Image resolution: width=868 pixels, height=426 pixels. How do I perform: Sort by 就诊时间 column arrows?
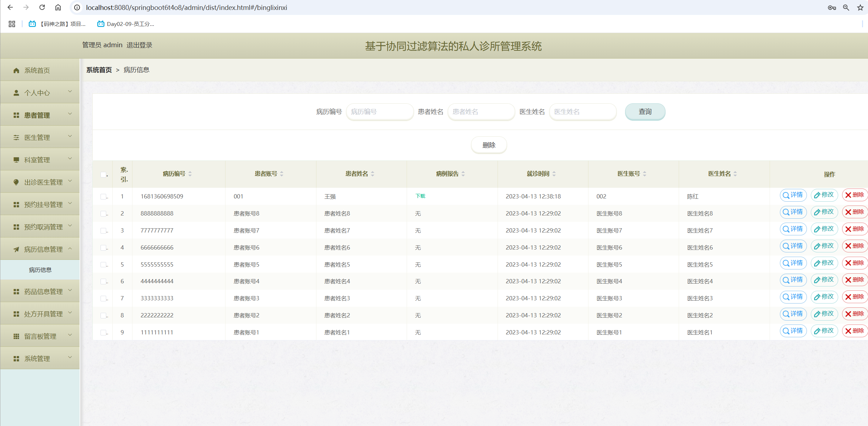[x=554, y=174]
